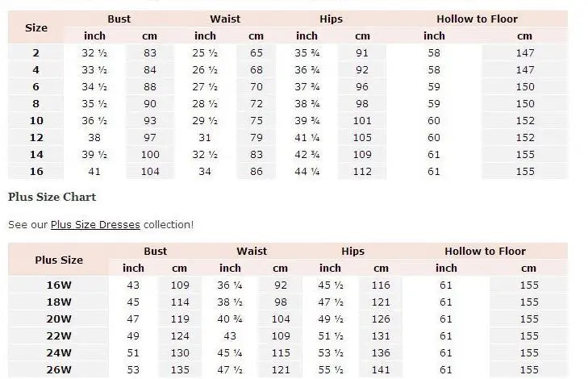Select the 24W plus size row label

60,353
